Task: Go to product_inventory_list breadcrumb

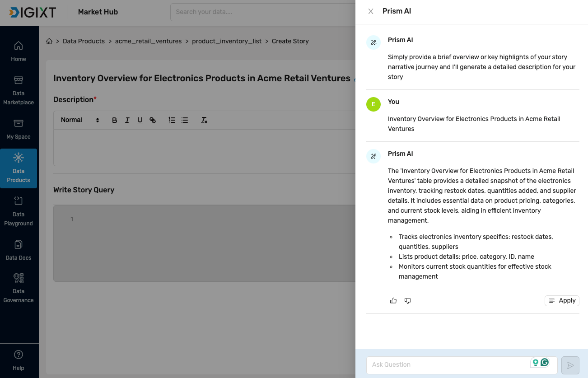Action: [x=227, y=41]
